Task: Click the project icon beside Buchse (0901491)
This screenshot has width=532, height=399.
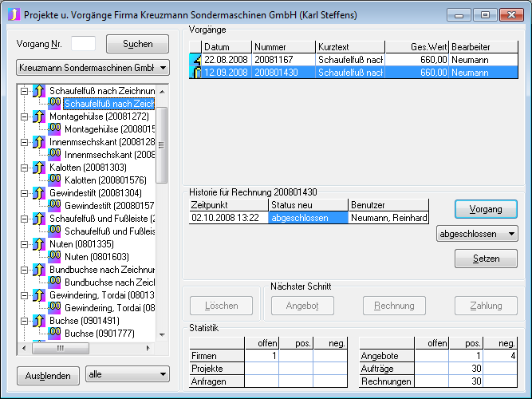Action: [38, 321]
